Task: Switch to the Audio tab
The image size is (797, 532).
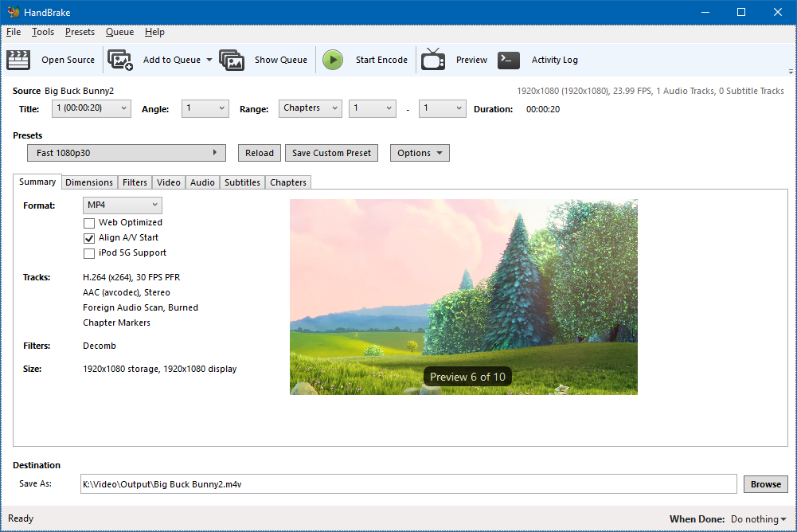Action: click(202, 182)
